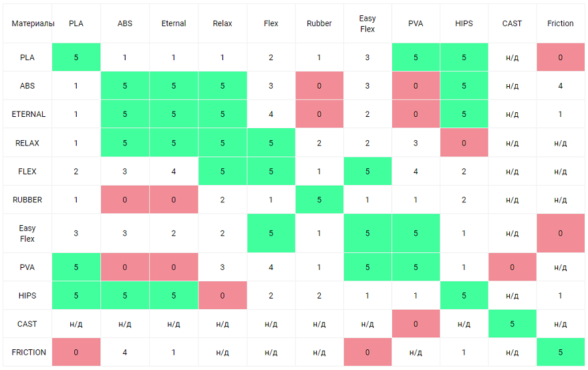The height and width of the screenshot is (370, 588).
Task: Select green cell in PLA row, PVA column
Action: pyautogui.click(x=416, y=57)
